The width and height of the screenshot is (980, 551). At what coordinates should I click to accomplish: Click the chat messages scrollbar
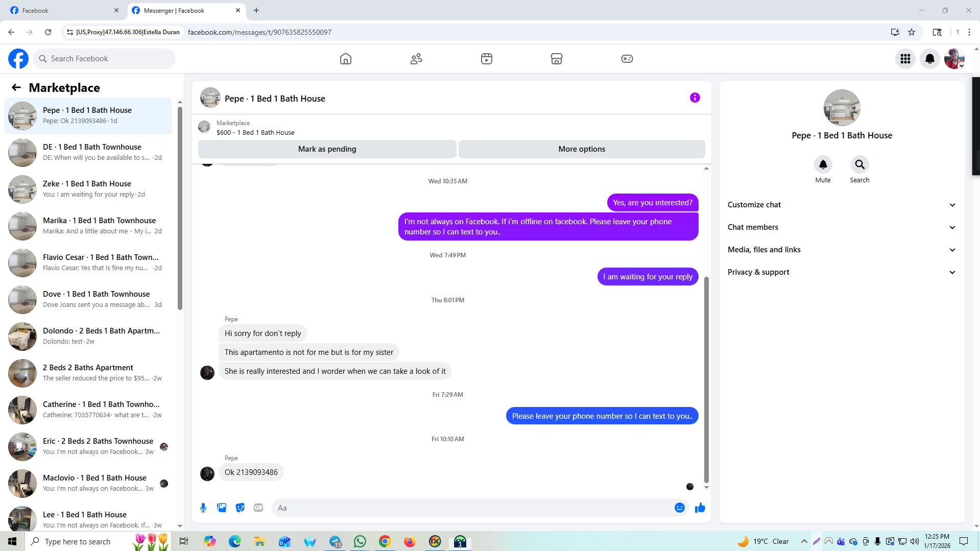(x=706, y=379)
